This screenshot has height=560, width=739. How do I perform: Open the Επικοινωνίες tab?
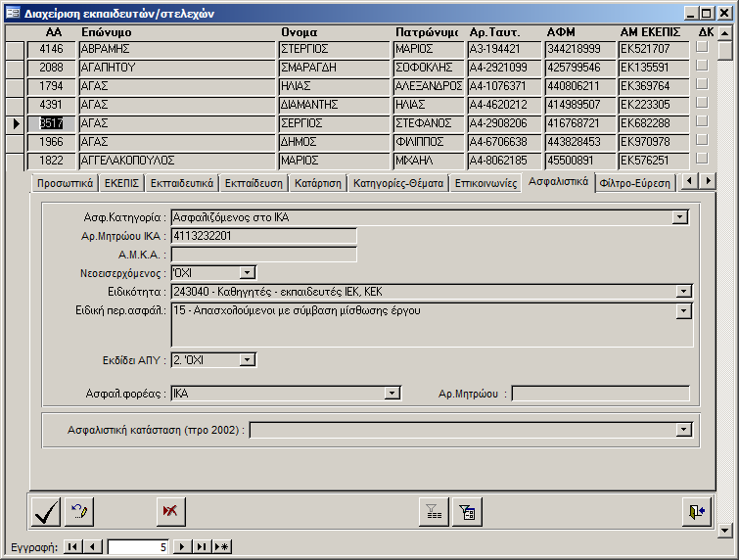coord(486,182)
